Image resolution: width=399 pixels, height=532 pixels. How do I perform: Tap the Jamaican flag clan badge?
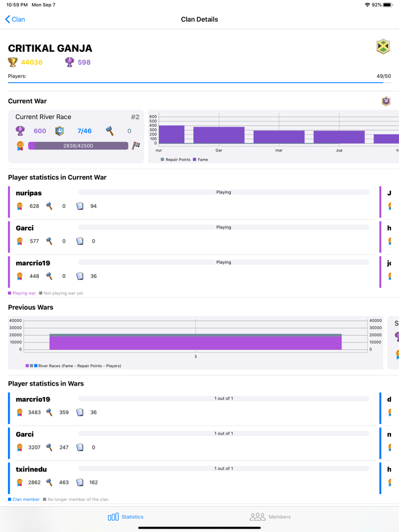pyautogui.click(x=383, y=47)
